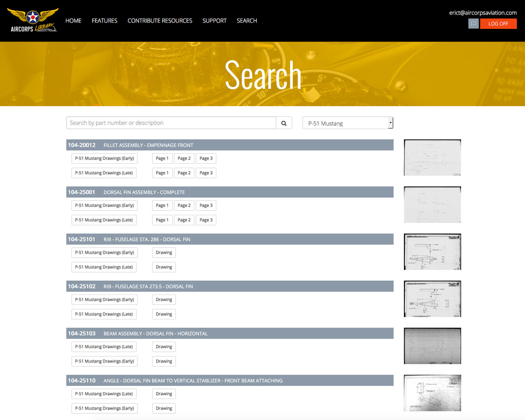Open the CONTRIBUTE RESOURCES menu item
This screenshot has width=525, height=420.
click(x=160, y=21)
